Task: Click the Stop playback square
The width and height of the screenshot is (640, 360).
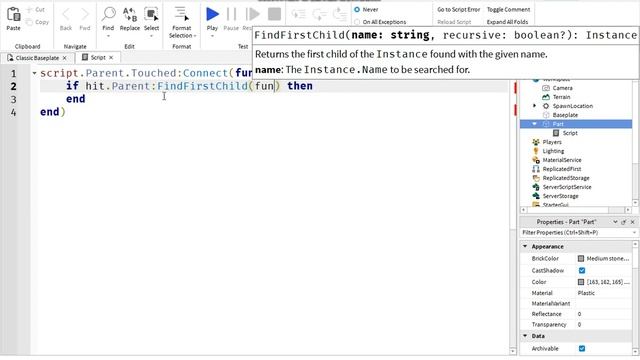Action: (x=274, y=14)
